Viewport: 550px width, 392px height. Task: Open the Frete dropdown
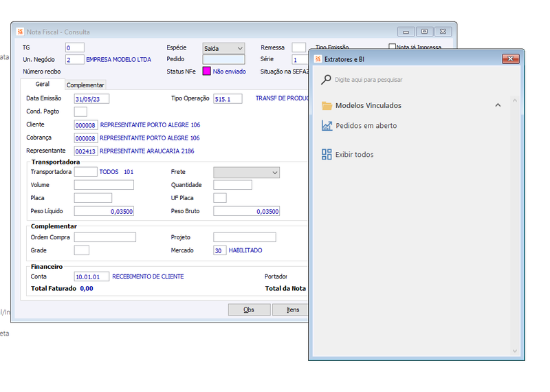point(247,173)
